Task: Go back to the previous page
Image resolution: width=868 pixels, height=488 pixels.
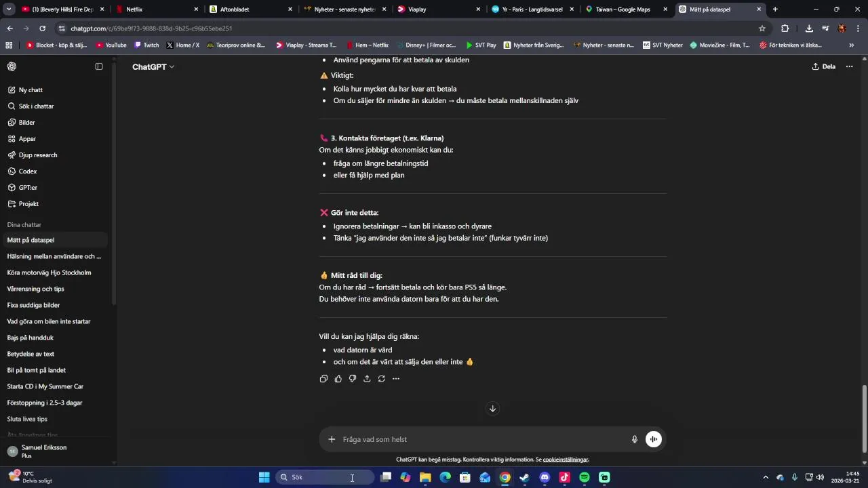Action: pyautogui.click(x=9, y=28)
